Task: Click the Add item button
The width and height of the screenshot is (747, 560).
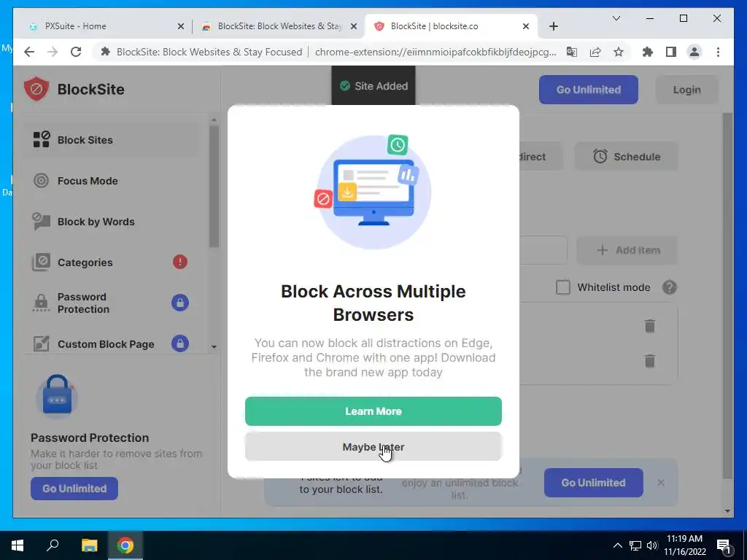Action: coord(627,250)
